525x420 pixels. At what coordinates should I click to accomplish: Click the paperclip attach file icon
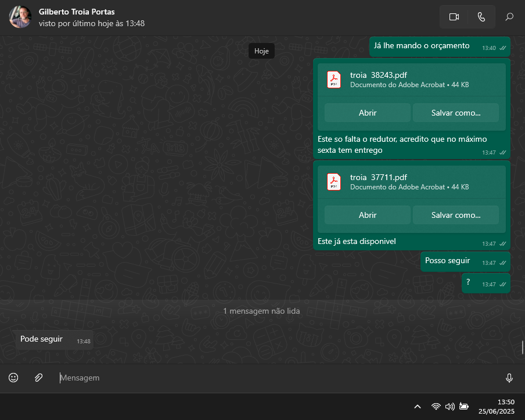coord(38,378)
